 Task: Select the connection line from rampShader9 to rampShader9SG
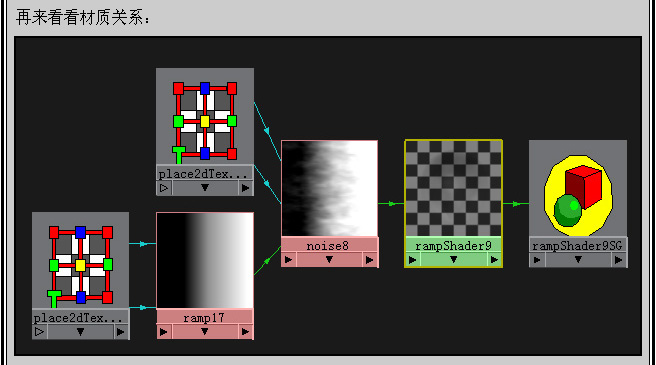[515, 204]
